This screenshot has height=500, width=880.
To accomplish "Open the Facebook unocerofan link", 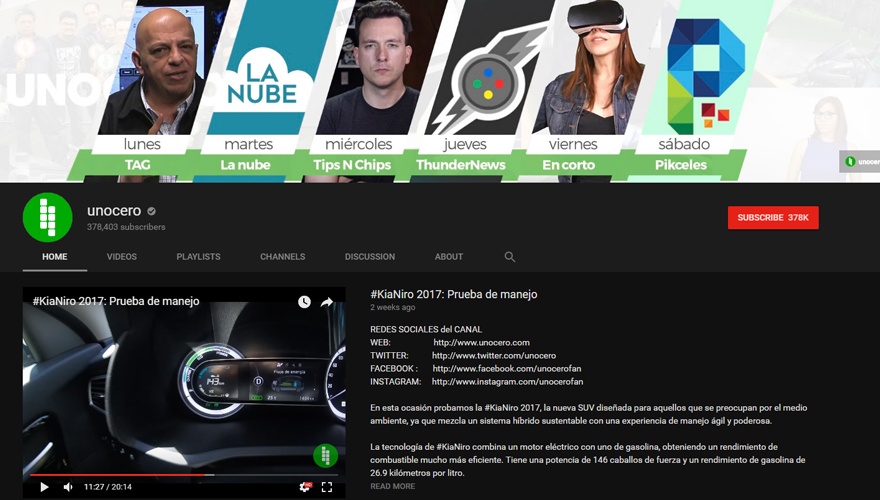I will [x=507, y=369].
